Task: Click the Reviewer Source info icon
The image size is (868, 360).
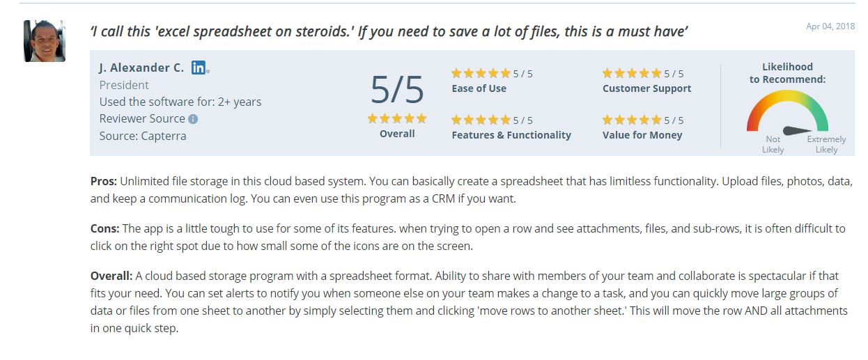Action: [193, 119]
